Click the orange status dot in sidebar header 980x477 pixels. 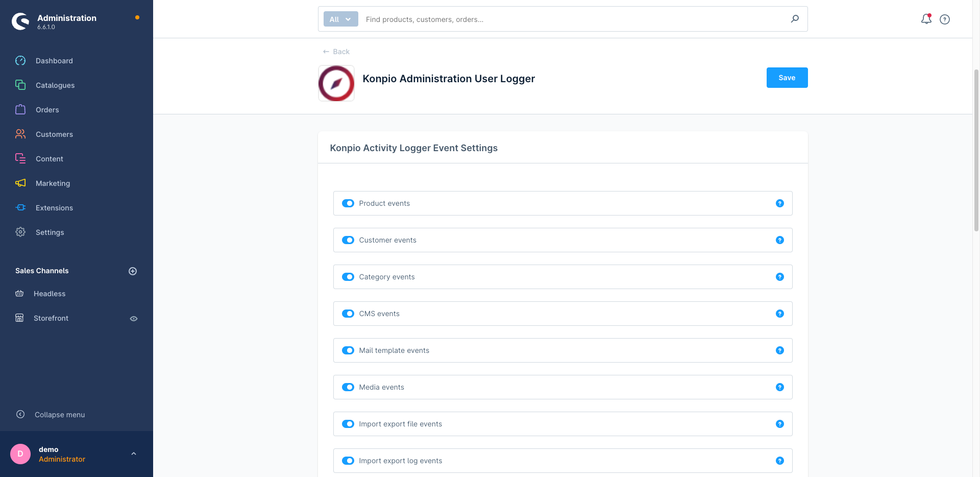tap(137, 17)
